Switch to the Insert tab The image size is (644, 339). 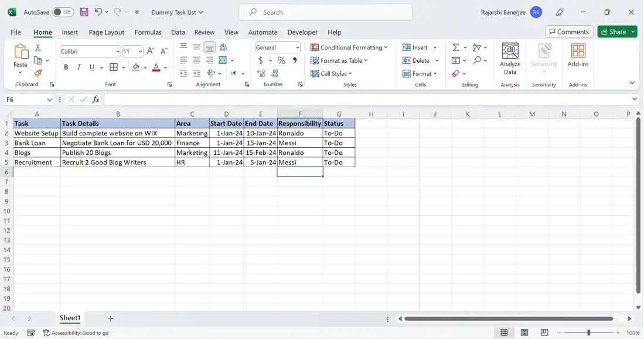70,32
